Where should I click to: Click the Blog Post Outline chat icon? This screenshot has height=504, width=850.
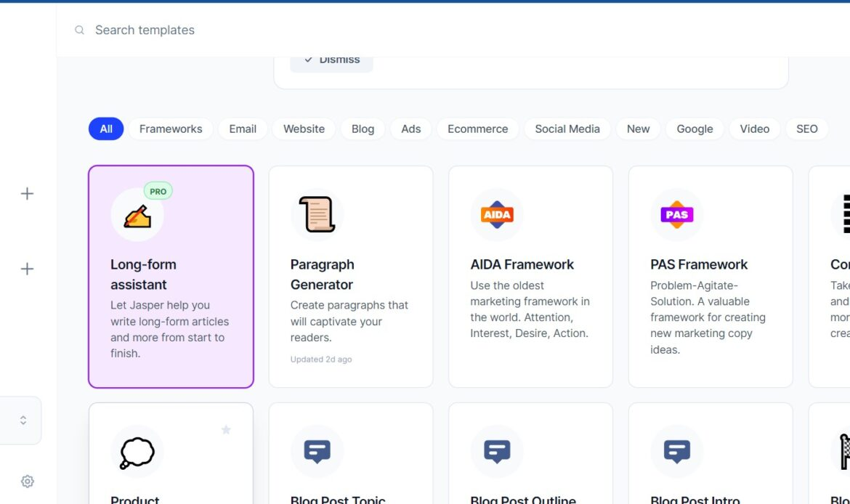tap(497, 452)
